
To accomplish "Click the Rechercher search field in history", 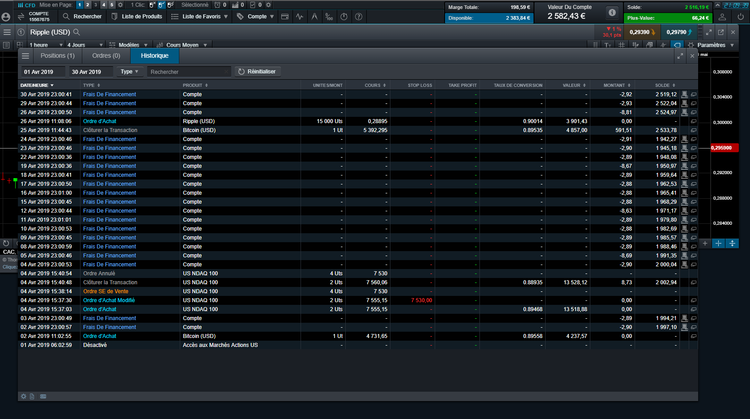I will click(x=185, y=72).
